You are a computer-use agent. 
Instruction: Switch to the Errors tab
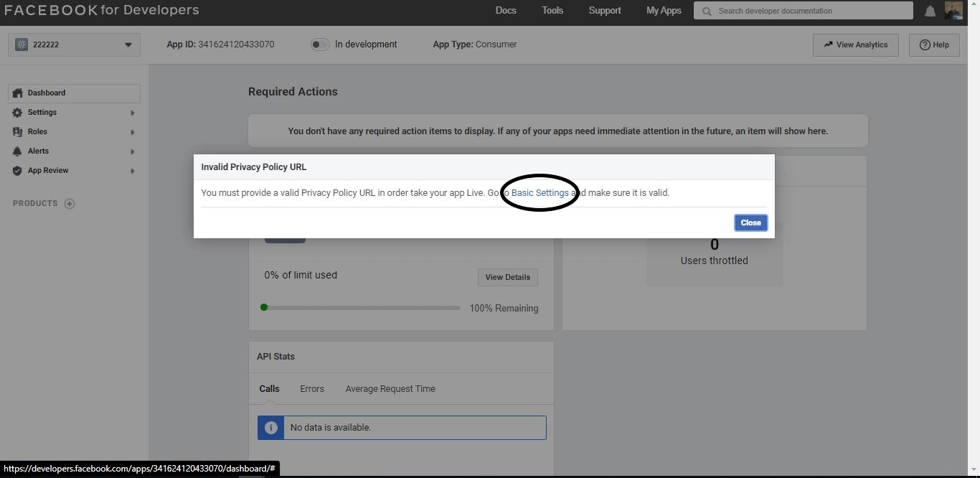pyautogui.click(x=312, y=389)
